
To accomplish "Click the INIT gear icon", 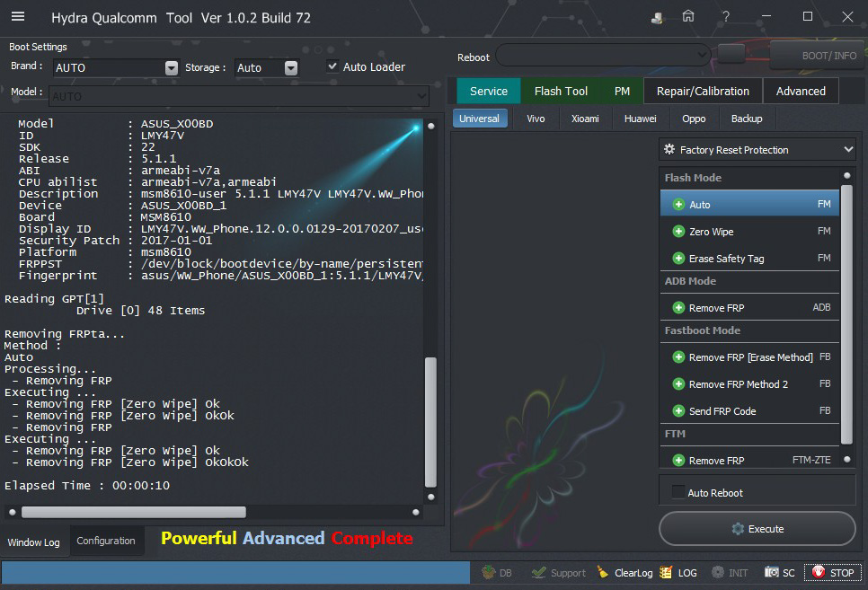I will pyautogui.click(x=717, y=572).
